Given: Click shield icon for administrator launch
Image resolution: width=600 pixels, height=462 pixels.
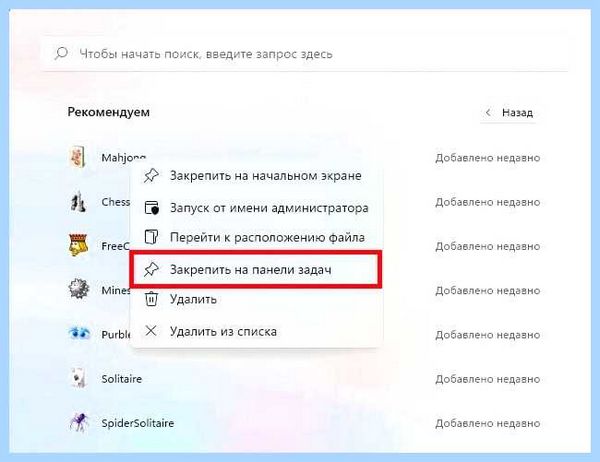Looking at the screenshot, I should click(152, 208).
